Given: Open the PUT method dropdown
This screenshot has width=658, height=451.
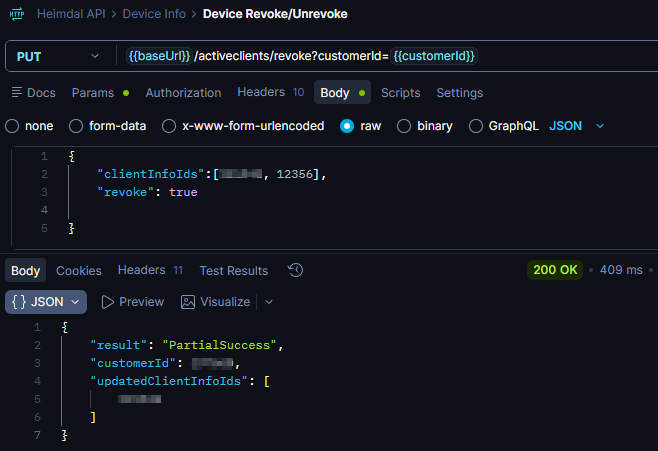Looking at the screenshot, I should [x=58, y=56].
